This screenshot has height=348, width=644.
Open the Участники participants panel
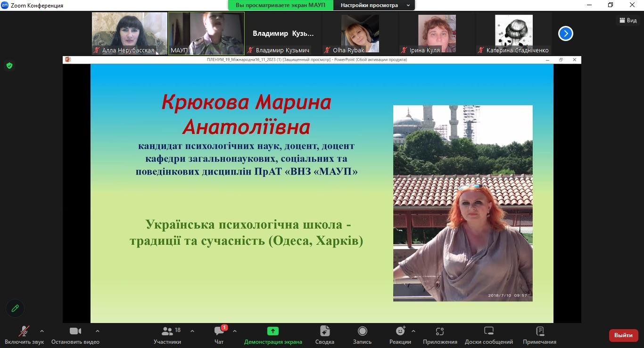[167, 335]
